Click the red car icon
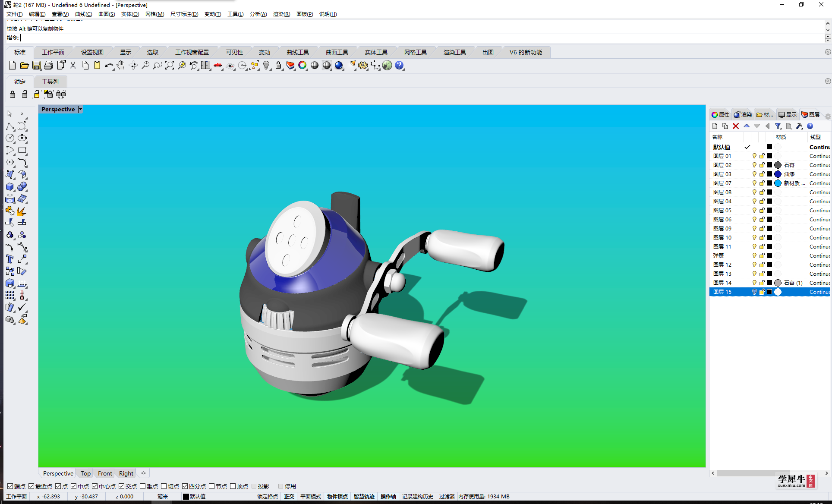 pyautogui.click(x=218, y=65)
